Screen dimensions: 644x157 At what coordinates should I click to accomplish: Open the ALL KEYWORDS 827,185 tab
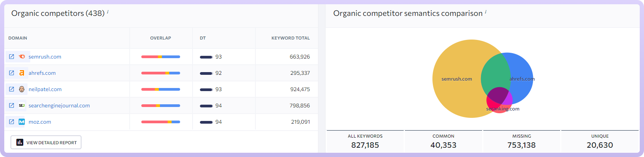click(365, 141)
